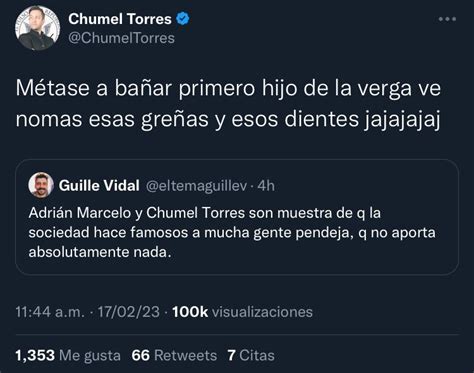The width and height of the screenshot is (474, 373).
Task: Open the @eltemaguillev handle
Action: (x=197, y=186)
